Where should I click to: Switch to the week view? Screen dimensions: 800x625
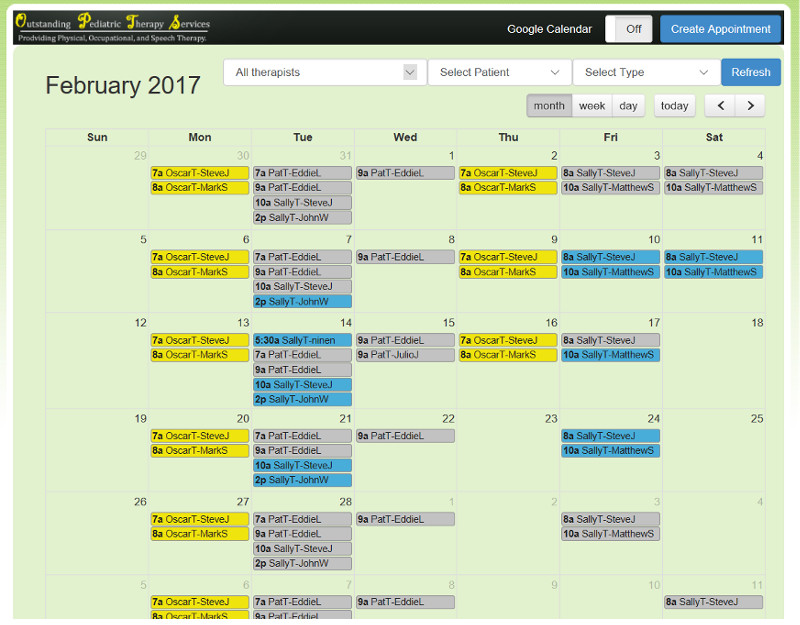point(591,105)
